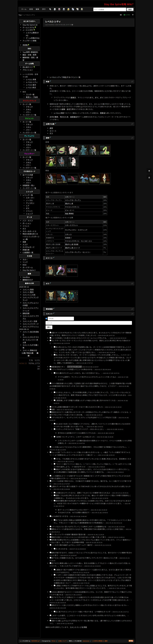Open the 編集 menu
Image resolution: width=153 pixels, height=644 pixels.
click(x=37, y=9)
